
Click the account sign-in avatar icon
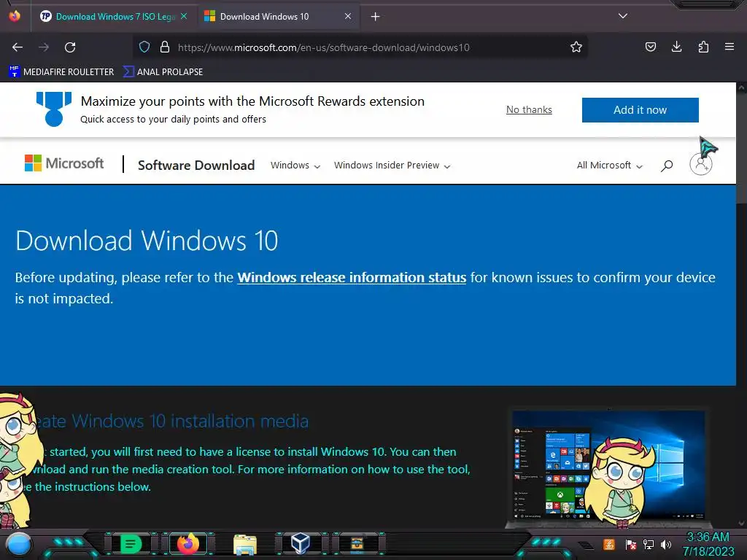click(701, 164)
